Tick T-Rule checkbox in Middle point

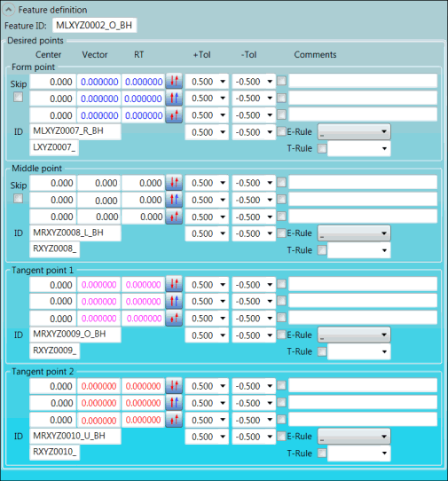(x=322, y=250)
